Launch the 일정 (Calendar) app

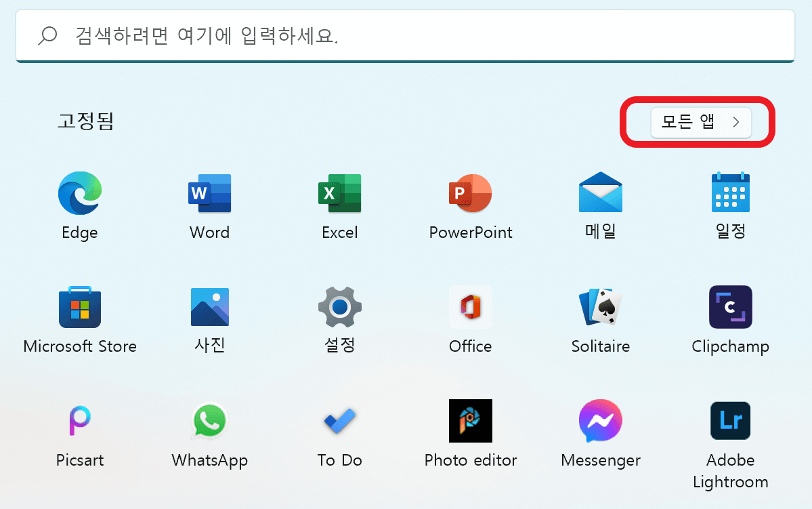pyautogui.click(x=730, y=193)
